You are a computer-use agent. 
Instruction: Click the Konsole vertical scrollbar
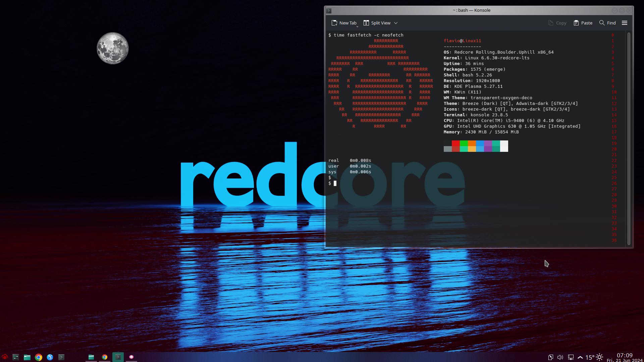click(x=629, y=138)
